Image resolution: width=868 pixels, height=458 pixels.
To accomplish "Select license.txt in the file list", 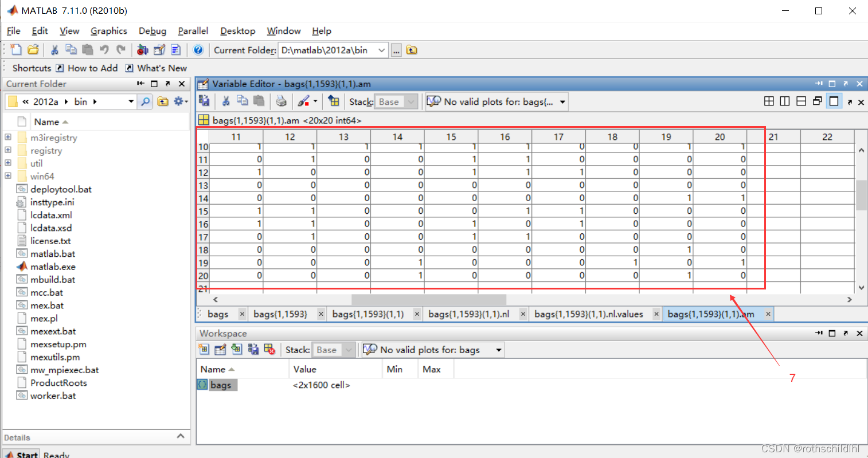I will (50, 241).
